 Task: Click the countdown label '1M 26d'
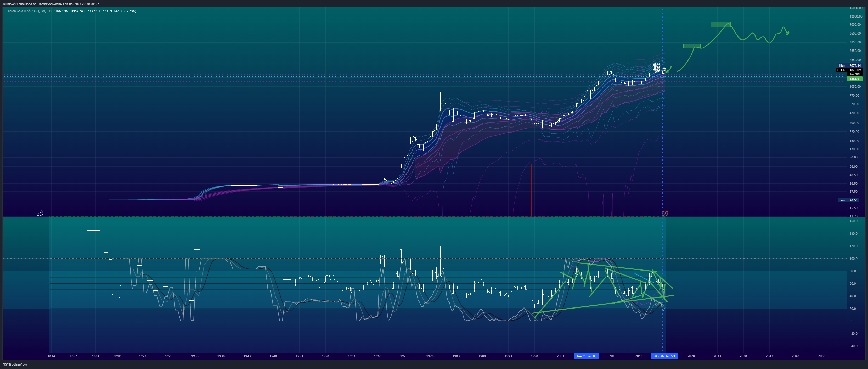[x=854, y=74]
